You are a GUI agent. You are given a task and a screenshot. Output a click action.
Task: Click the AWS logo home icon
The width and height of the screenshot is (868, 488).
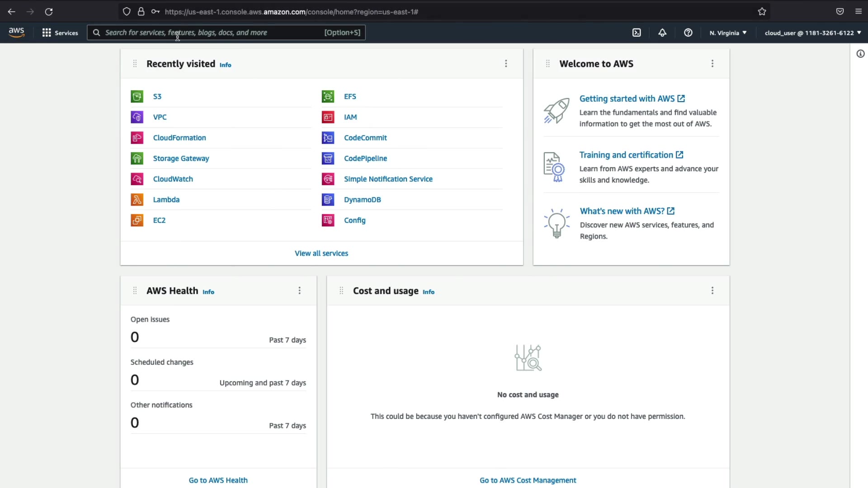[17, 32]
